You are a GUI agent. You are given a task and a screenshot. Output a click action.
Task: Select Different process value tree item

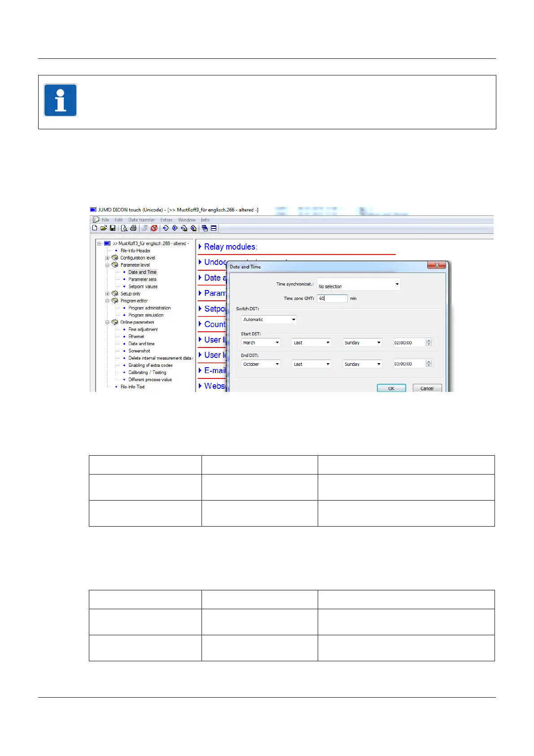coord(150,380)
